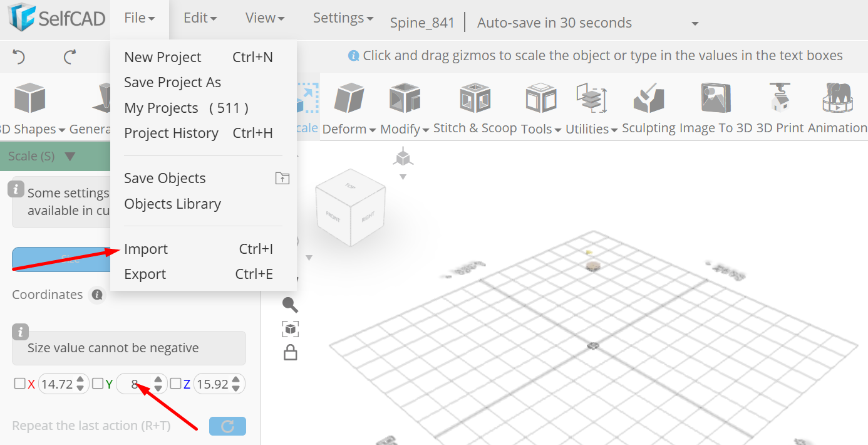Open the 3D Shapes cube icon
868x445 pixels.
(x=30, y=98)
